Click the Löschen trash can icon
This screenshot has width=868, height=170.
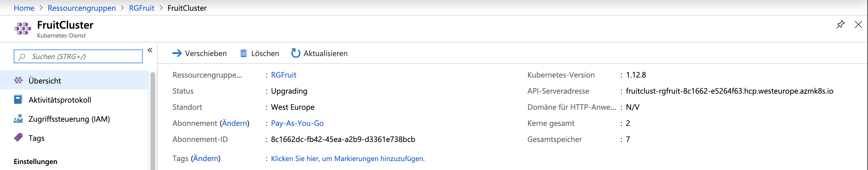[243, 53]
